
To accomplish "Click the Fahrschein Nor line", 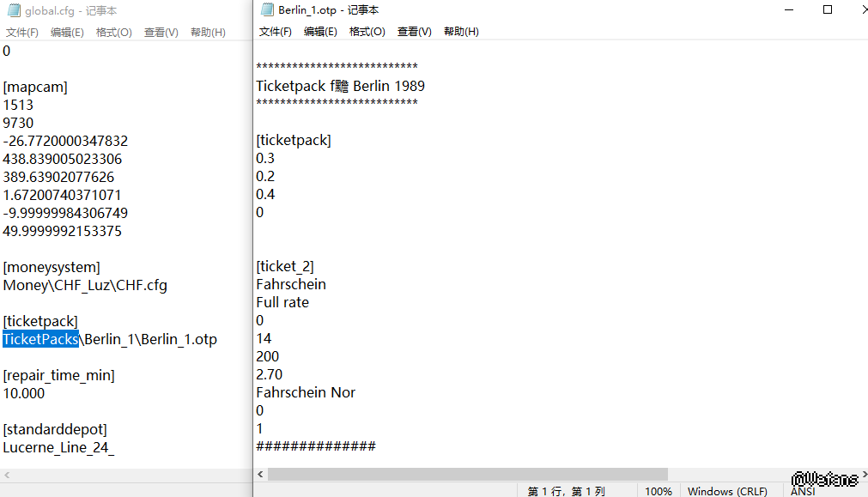I will 306,393.
